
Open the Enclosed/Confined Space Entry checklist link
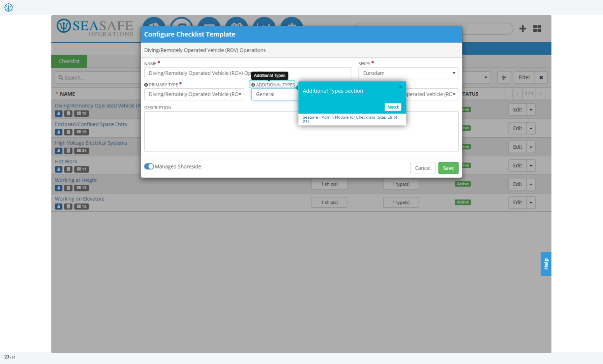[x=91, y=124]
